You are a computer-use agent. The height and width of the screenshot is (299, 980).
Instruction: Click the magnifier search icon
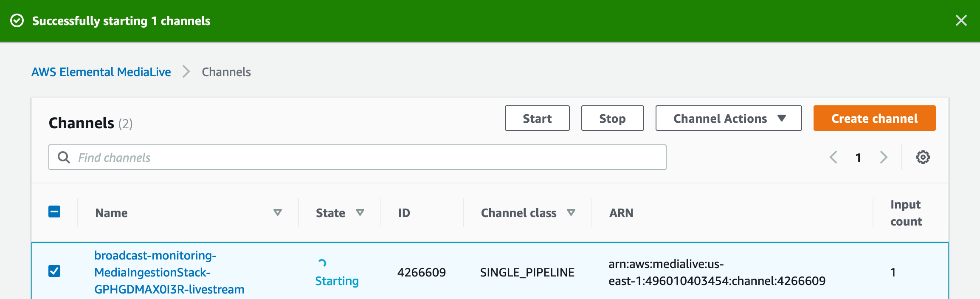[x=64, y=157]
